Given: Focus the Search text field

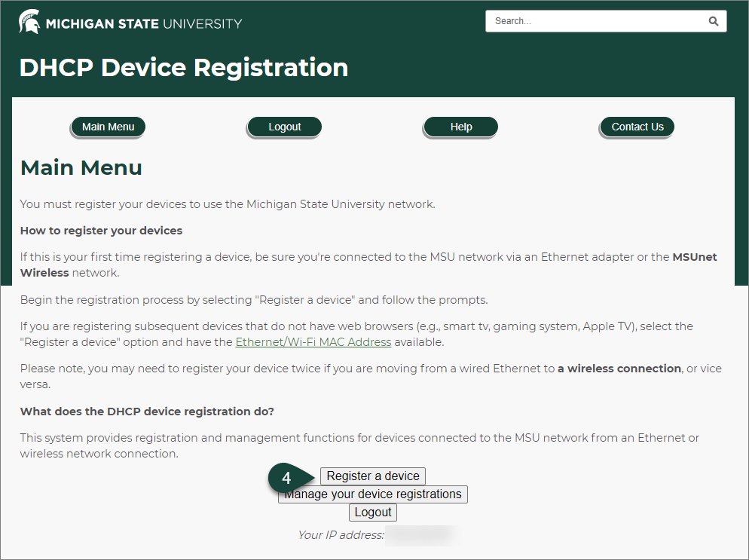Looking at the screenshot, I should coord(595,21).
